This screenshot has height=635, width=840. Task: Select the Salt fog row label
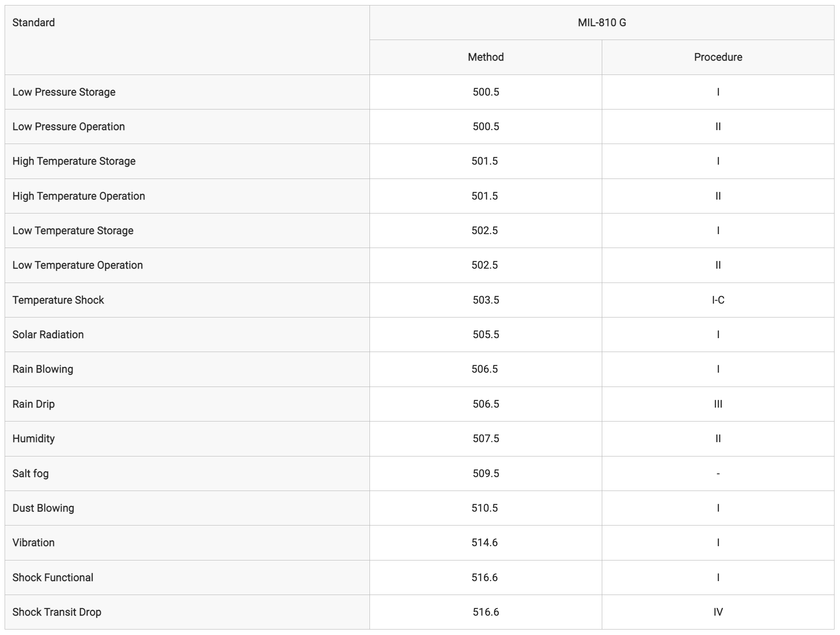[x=187, y=474]
